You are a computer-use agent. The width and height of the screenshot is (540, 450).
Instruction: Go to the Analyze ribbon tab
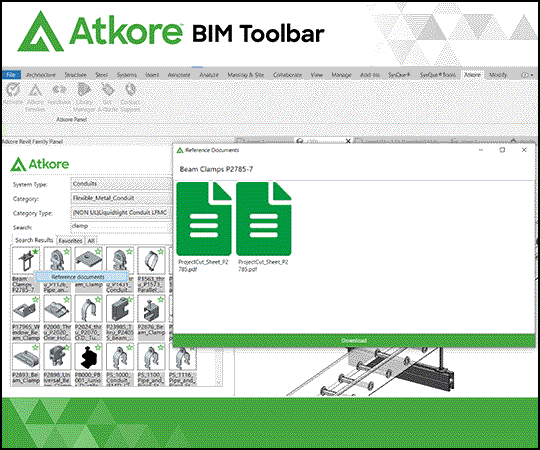209,75
